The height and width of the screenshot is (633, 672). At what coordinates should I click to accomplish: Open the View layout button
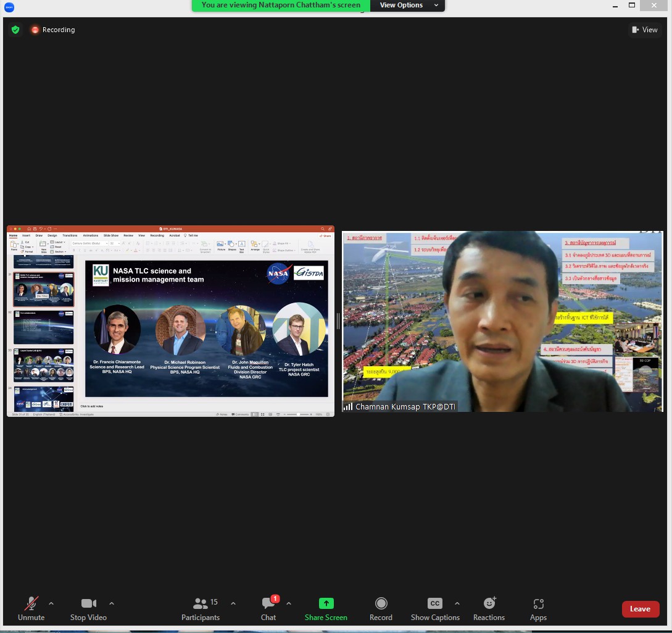(645, 30)
